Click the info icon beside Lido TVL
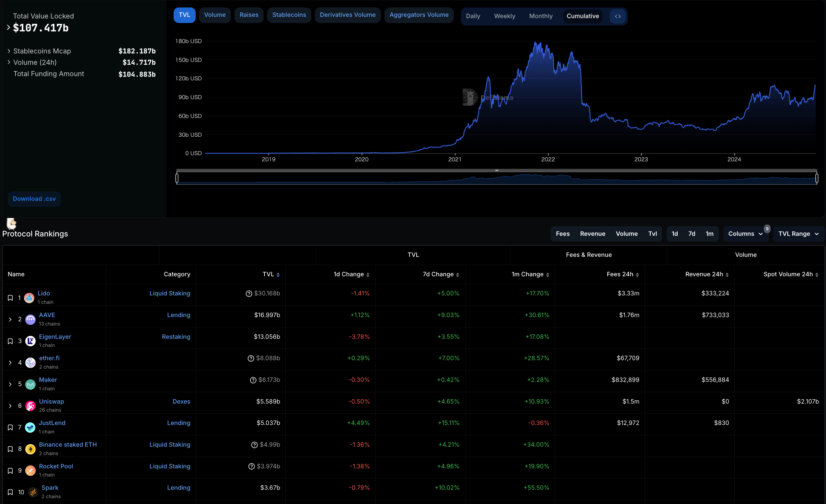The image size is (826, 504). [x=249, y=293]
